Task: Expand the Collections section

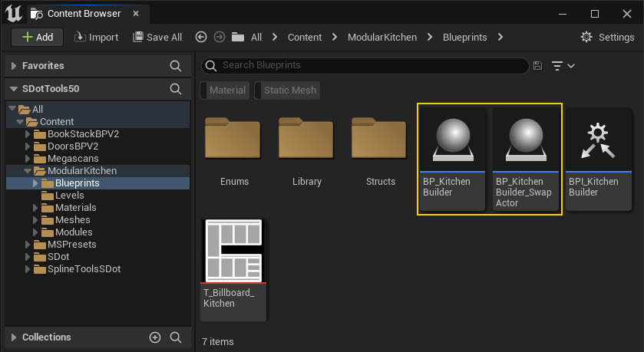Action: [14, 337]
